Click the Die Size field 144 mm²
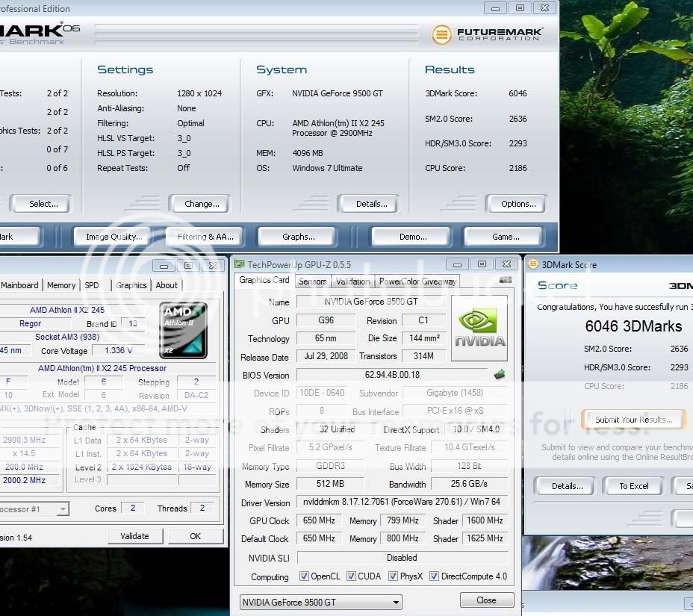This screenshot has width=693, height=616. pos(424,338)
